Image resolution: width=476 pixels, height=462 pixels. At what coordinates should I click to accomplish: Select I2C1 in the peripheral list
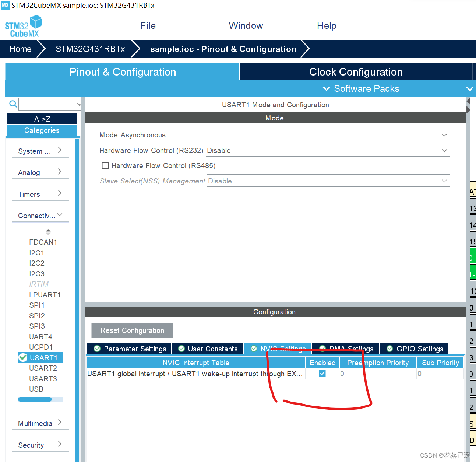click(x=37, y=253)
